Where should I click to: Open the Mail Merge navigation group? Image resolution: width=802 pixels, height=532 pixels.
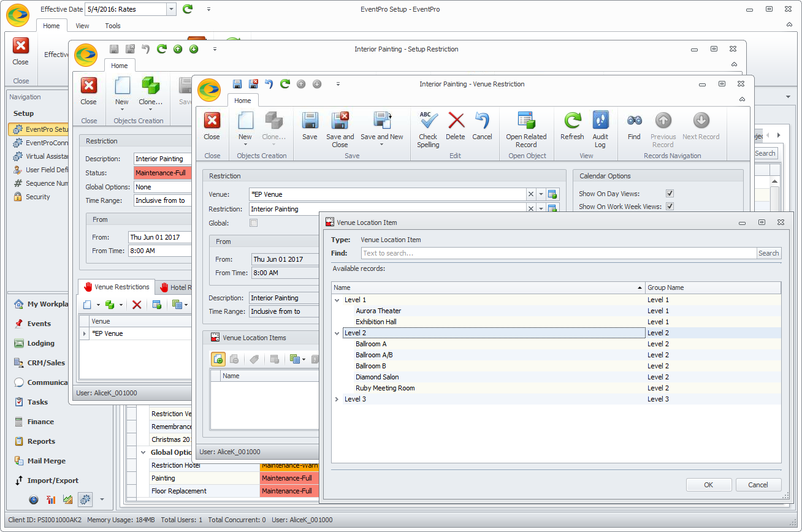point(47,461)
